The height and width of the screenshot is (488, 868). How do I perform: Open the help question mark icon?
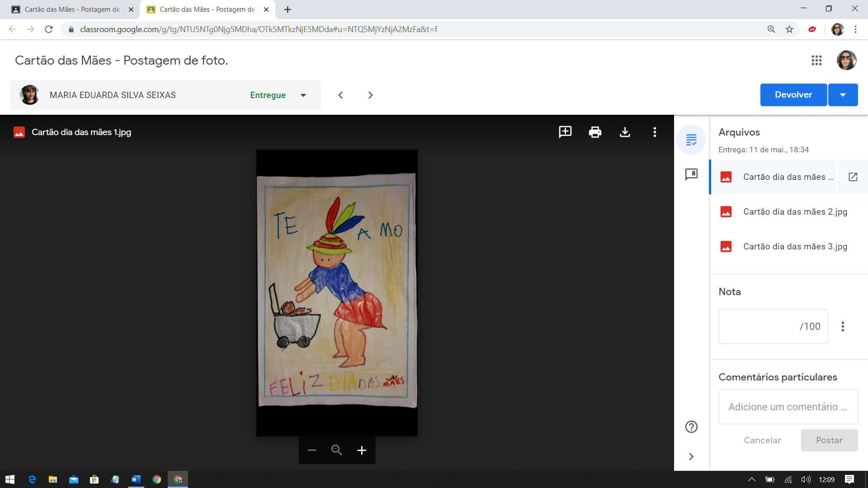click(691, 427)
